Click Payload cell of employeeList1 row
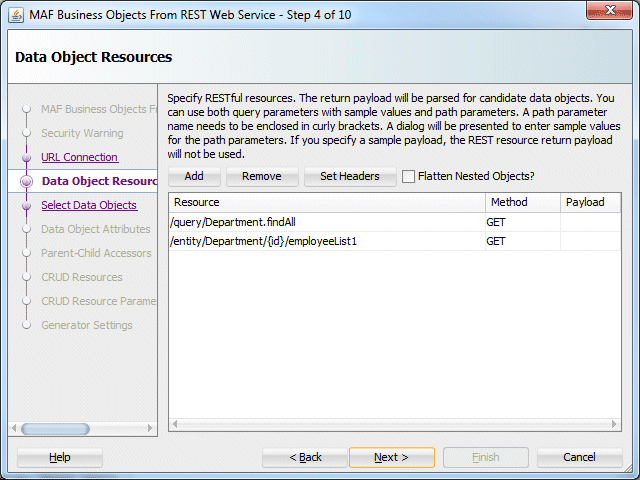Viewport: 640px width, 480px height. 590,241
